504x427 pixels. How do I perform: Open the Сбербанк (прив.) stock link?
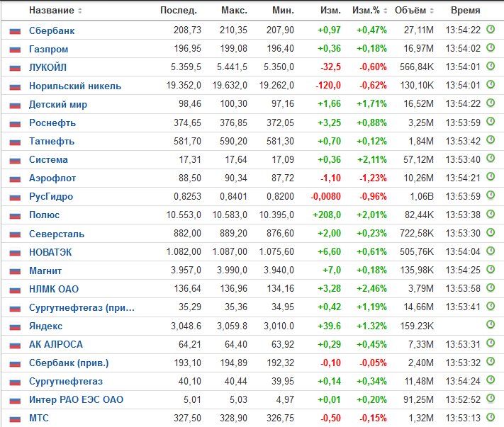pos(69,363)
